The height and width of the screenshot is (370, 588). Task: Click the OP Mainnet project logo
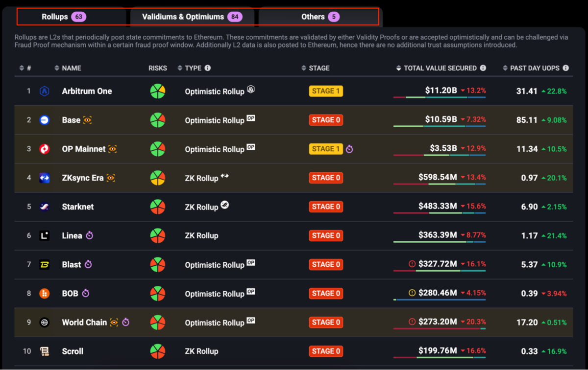click(x=45, y=149)
